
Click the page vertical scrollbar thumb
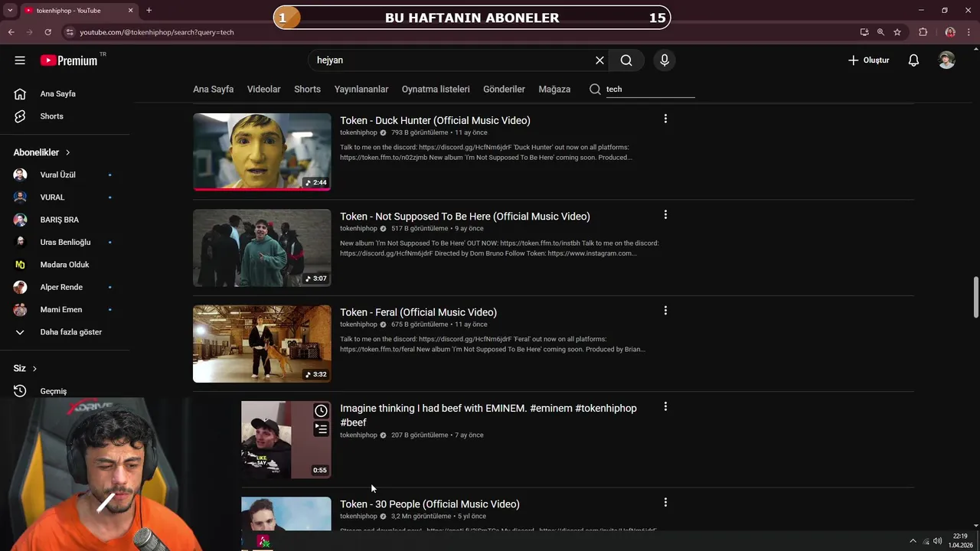[x=975, y=298]
